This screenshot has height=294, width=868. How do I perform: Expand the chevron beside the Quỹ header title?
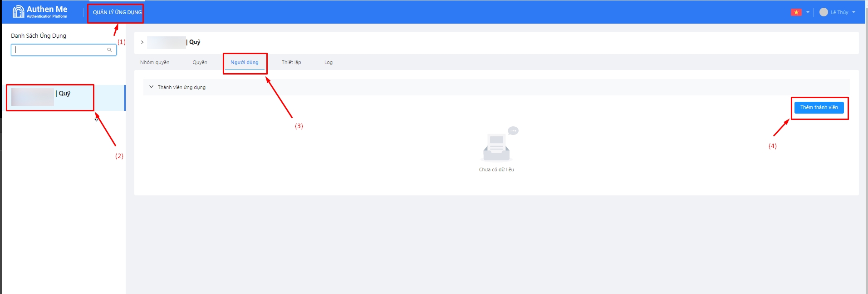click(x=142, y=42)
